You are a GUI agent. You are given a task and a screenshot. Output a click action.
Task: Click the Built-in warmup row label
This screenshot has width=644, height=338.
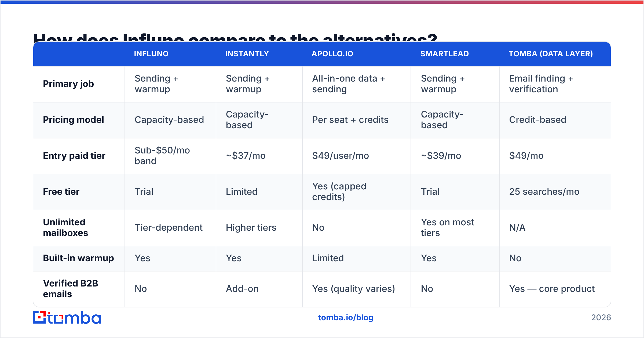(x=78, y=258)
